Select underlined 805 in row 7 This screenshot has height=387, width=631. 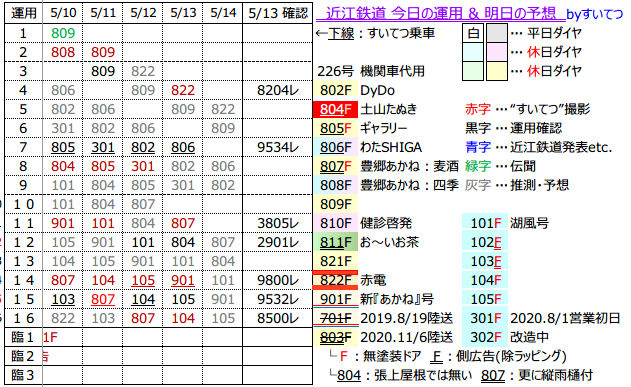click(63, 147)
